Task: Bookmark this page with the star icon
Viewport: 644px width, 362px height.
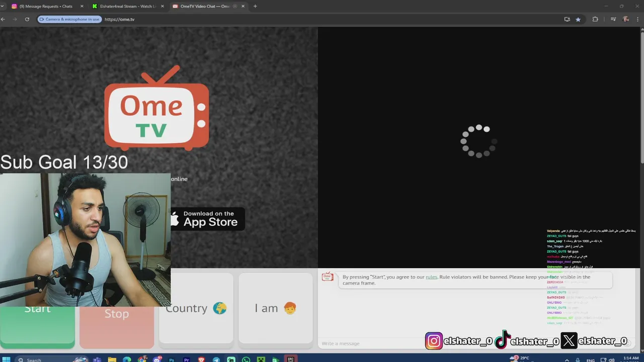Action: point(578,19)
